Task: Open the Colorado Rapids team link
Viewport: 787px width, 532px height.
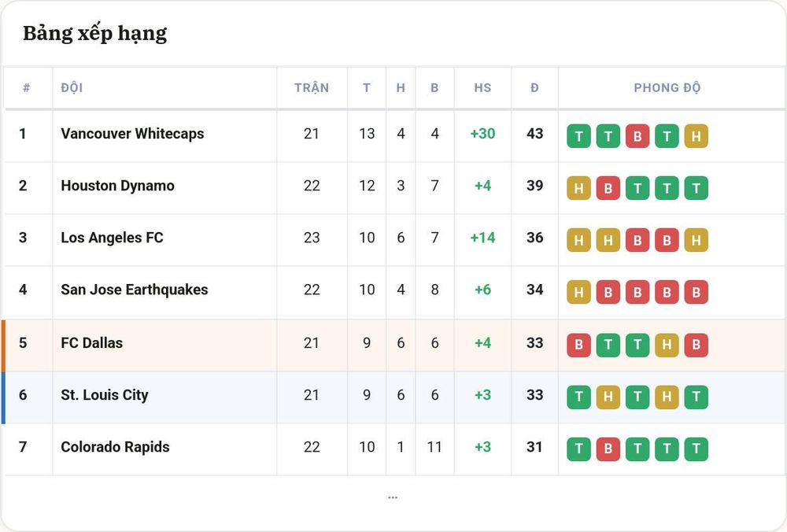Action: (115, 447)
